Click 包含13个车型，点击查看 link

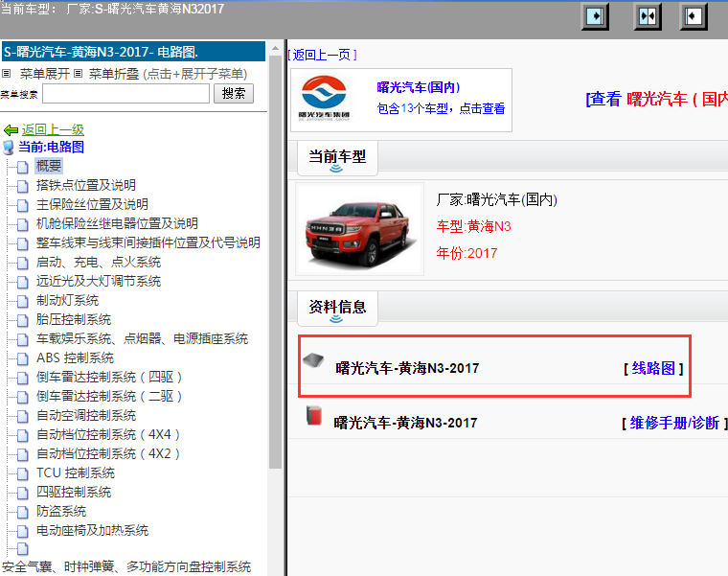click(441, 108)
